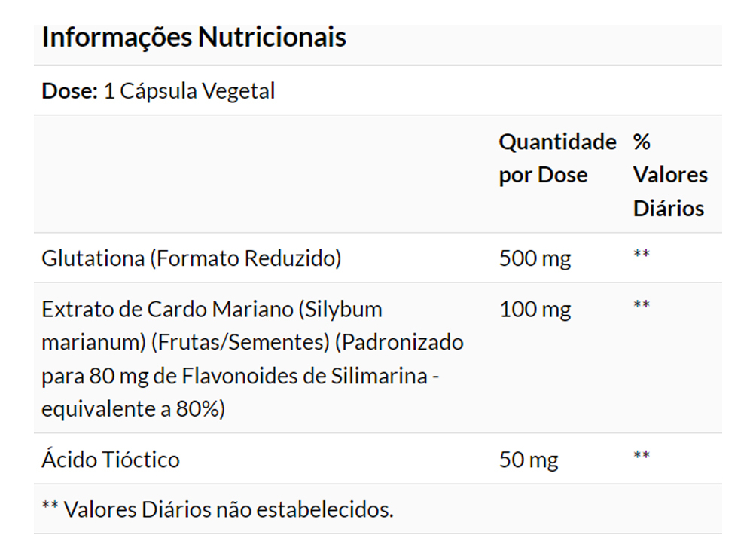Click the asterisks in the Cardo Mariano row
Screen dimensions: 756x559
[642, 305]
